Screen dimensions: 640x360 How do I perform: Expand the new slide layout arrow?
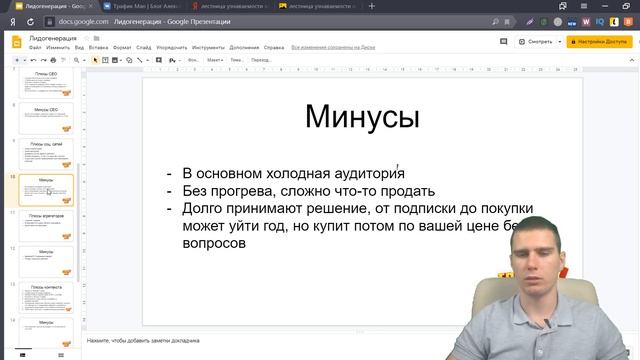click(24, 60)
